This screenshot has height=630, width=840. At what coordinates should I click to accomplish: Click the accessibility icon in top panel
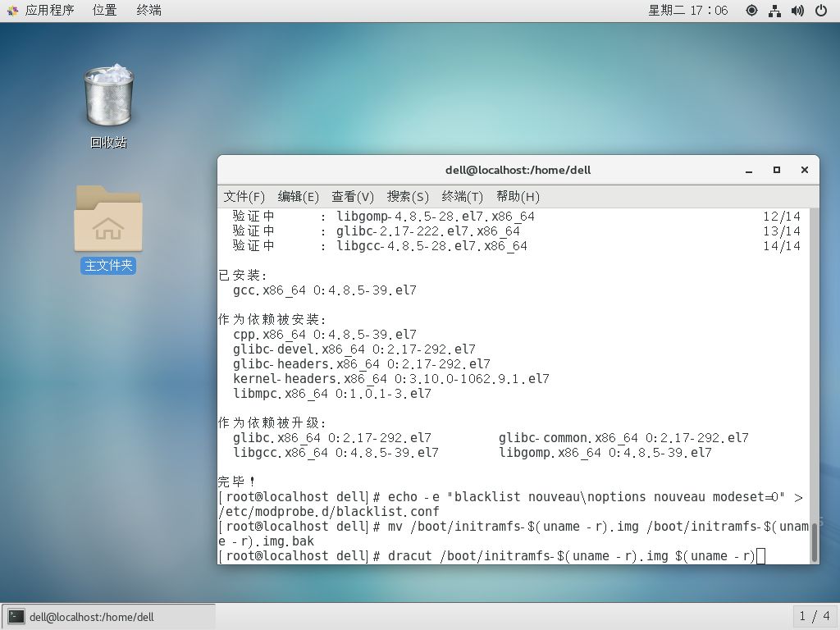point(751,10)
